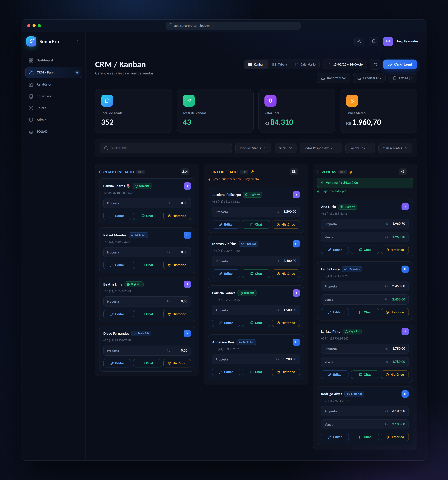Click the Ticket Médio dollar icon

352,101
